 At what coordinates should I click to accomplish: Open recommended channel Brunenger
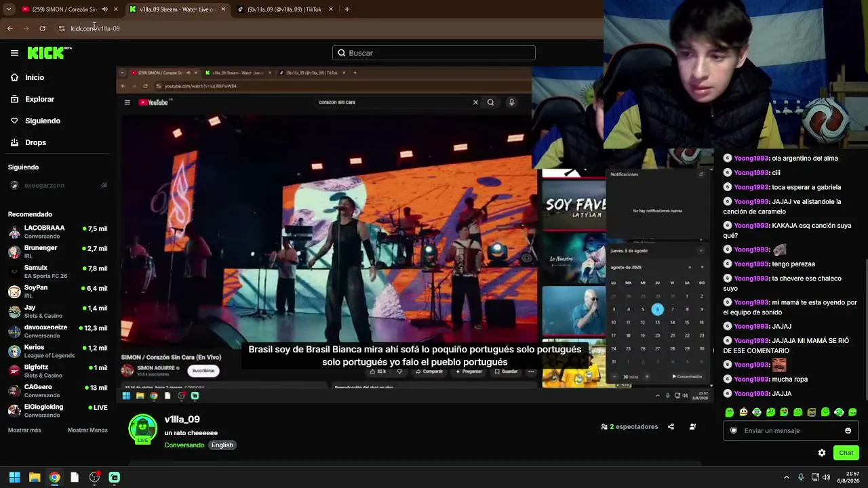(58, 251)
